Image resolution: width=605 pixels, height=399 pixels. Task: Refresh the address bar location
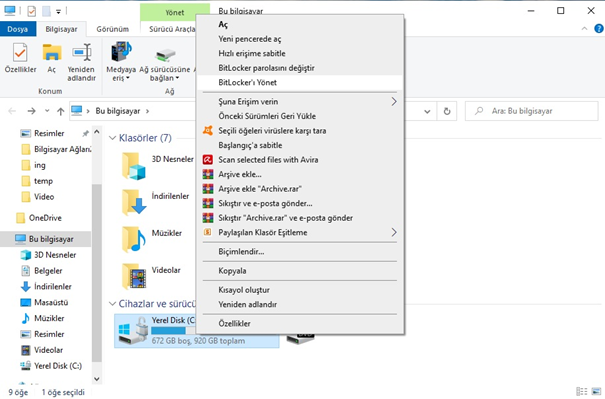coord(447,112)
